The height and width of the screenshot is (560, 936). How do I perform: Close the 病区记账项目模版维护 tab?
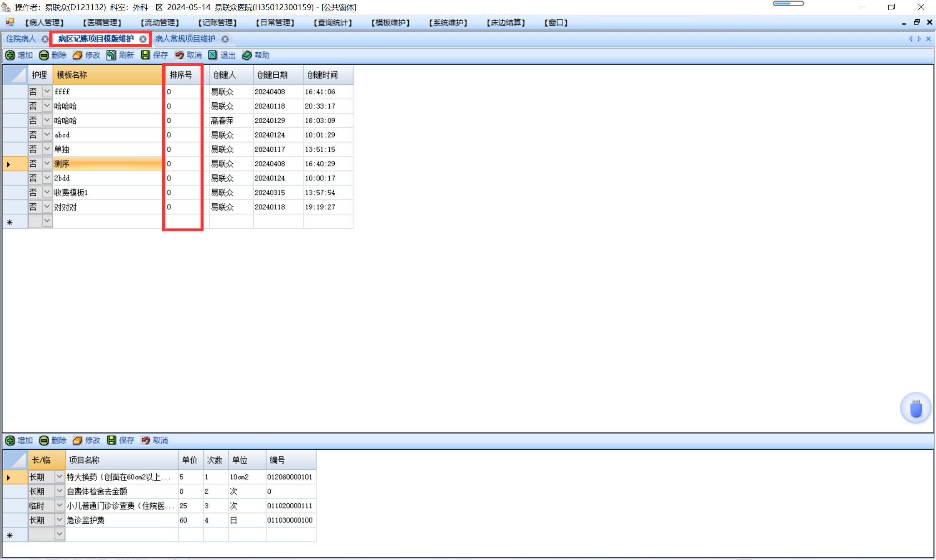pos(143,39)
